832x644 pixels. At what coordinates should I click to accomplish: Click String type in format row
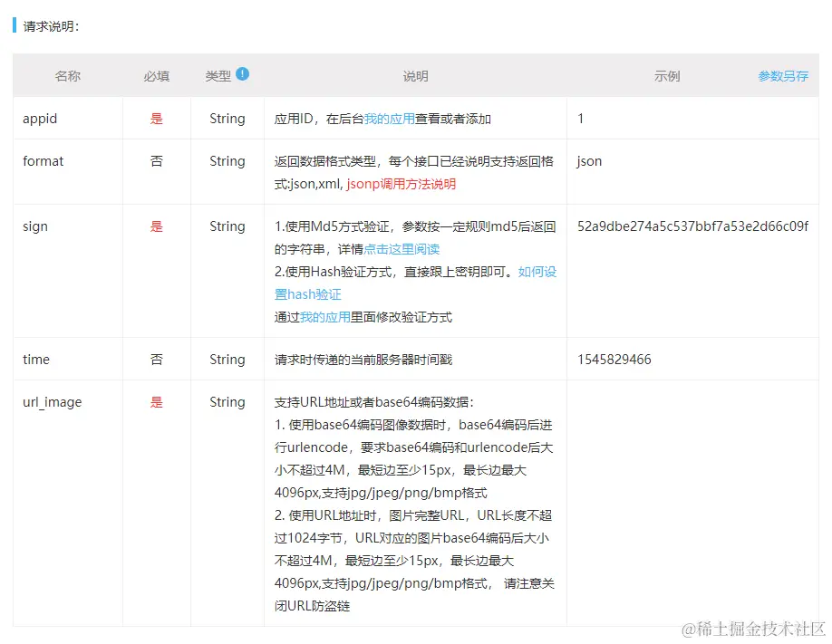(227, 161)
